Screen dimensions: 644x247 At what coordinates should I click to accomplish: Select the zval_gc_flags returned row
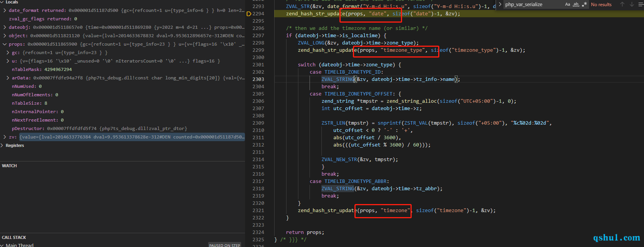pos(123,19)
